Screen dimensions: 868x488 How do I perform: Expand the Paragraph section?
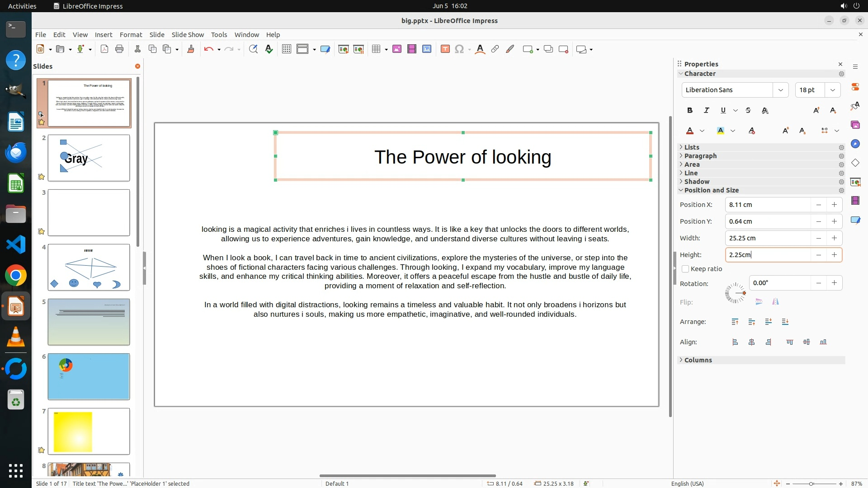[x=700, y=156]
